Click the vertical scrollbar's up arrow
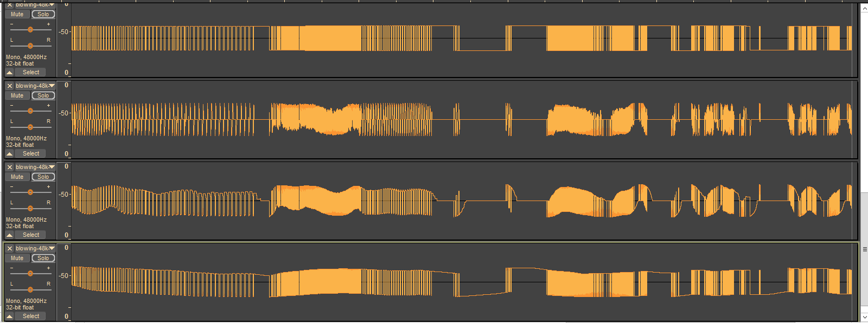 [x=864, y=8]
